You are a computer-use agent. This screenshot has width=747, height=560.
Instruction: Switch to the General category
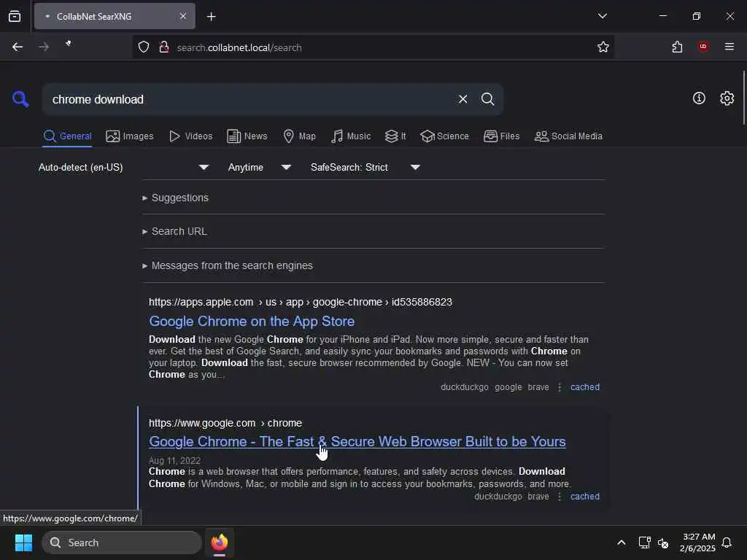pyautogui.click(x=67, y=136)
